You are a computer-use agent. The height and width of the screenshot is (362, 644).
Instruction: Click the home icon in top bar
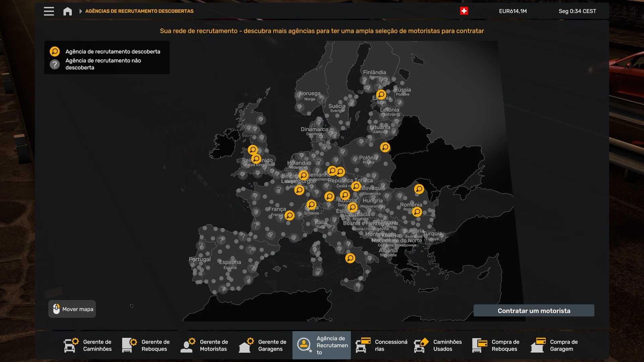click(x=67, y=11)
